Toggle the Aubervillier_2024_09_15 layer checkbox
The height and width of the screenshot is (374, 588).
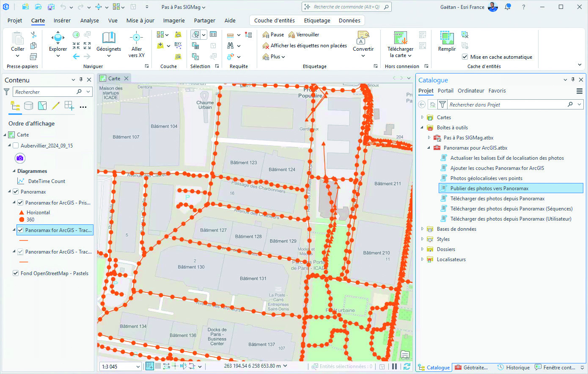click(x=16, y=145)
